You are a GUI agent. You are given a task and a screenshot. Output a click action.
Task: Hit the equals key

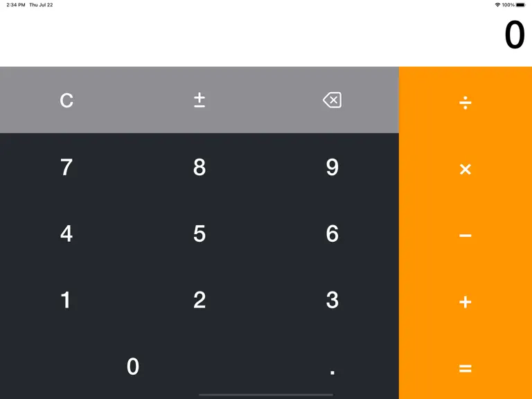tap(465, 366)
